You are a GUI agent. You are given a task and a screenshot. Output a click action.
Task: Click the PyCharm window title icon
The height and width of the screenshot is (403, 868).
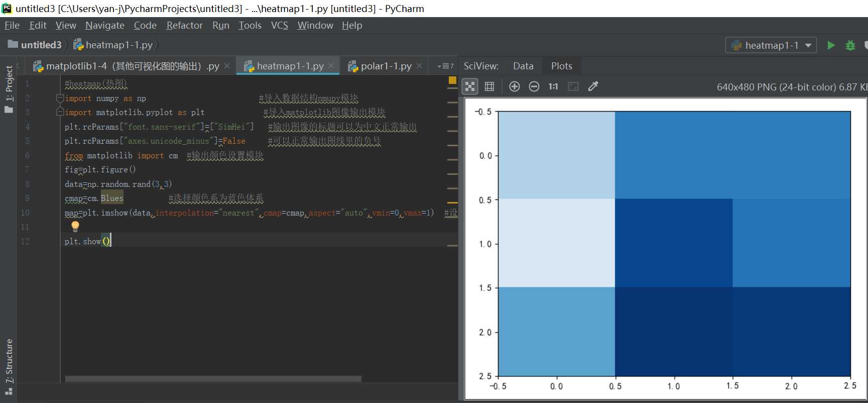pos(7,8)
